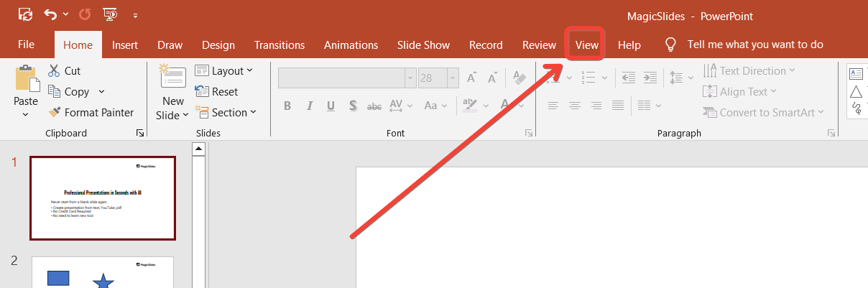This screenshot has width=868, height=288.
Task: Undo the last action
Action: (51, 14)
